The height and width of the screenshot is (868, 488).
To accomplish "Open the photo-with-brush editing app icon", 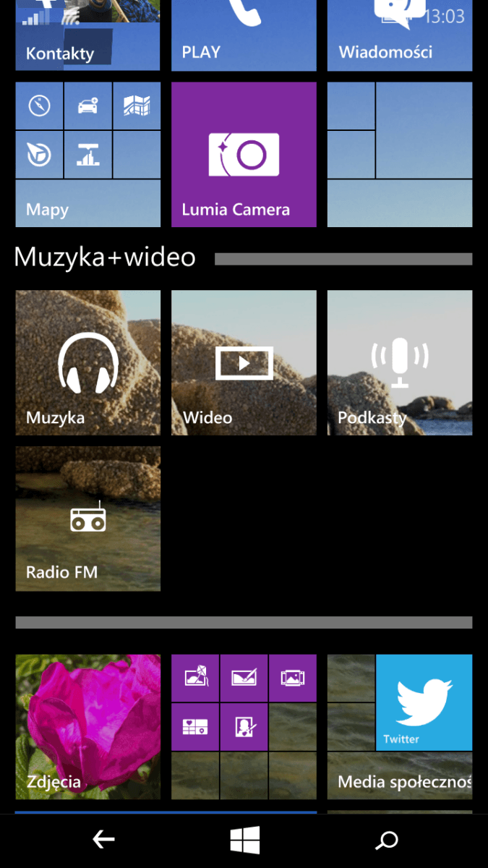I will [244, 678].
